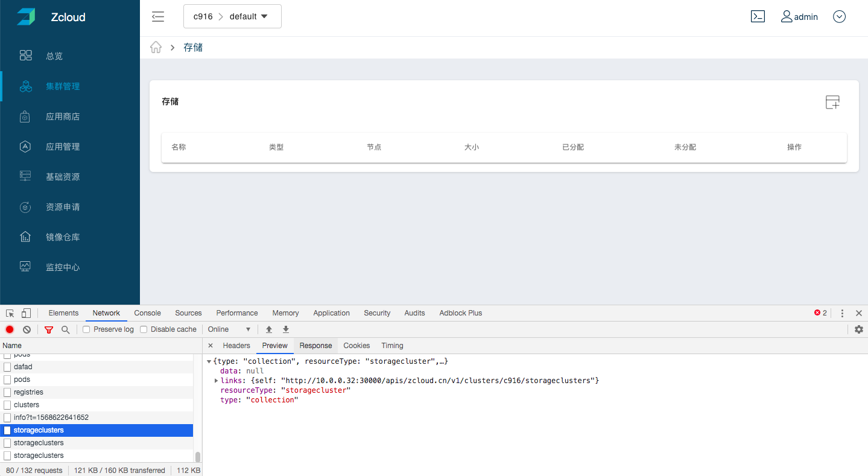Image resolution: width=868 pixels, height=476 pixels.
Task: Switch to DevTools Sources tab
Action: pyautogui.click(x=188, y=313)
